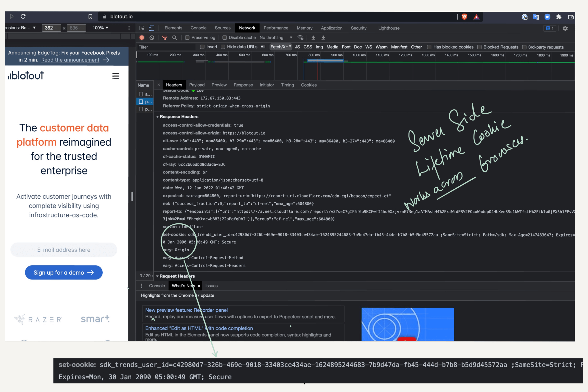Click the viewport width field 362
The height and width of the screenshot is (392, 588).
[x=51, y=28]
